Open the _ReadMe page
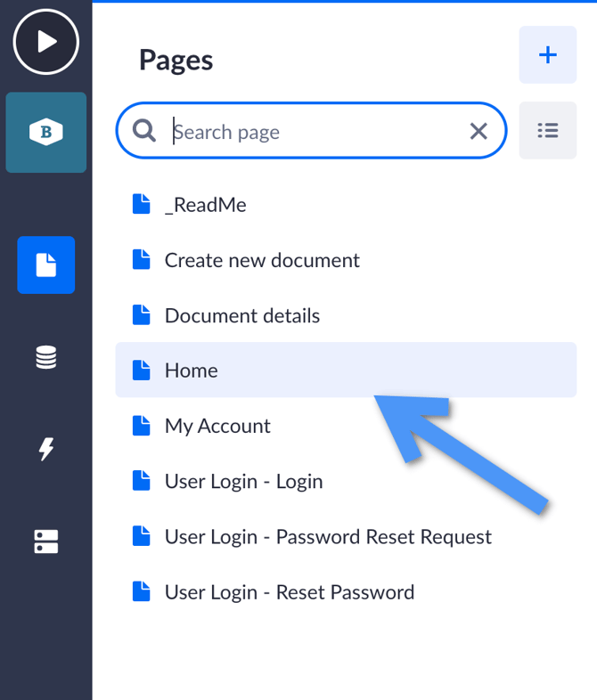The width and height of the screenshot is (597, 700). tap(205, 205)
